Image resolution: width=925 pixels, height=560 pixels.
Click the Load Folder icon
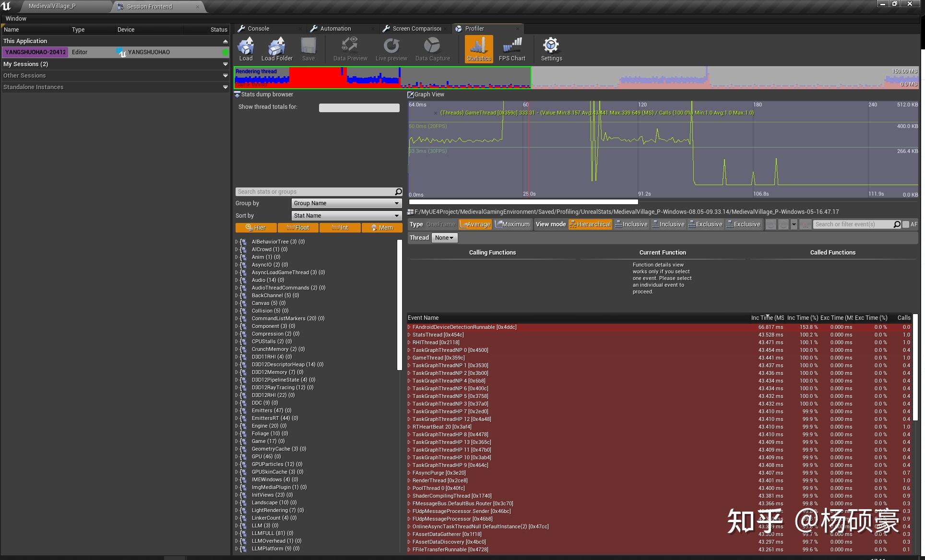pos(277,49)
